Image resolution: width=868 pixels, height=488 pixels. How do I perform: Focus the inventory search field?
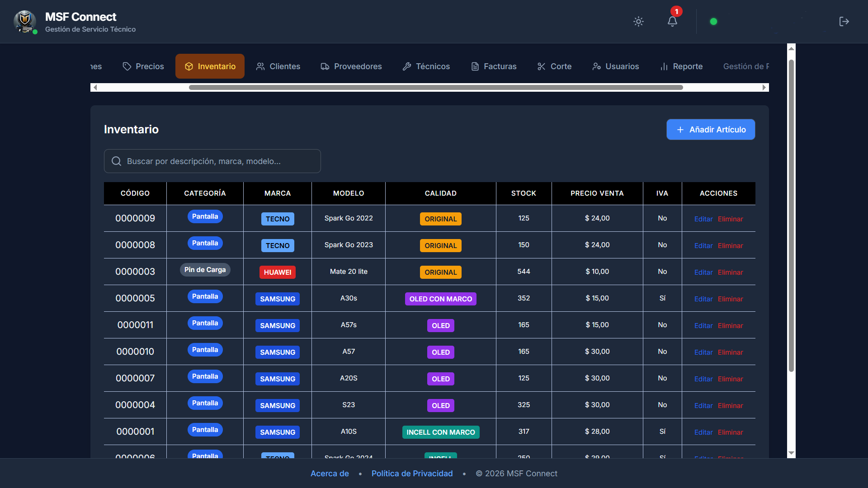[x=212, y=161]
